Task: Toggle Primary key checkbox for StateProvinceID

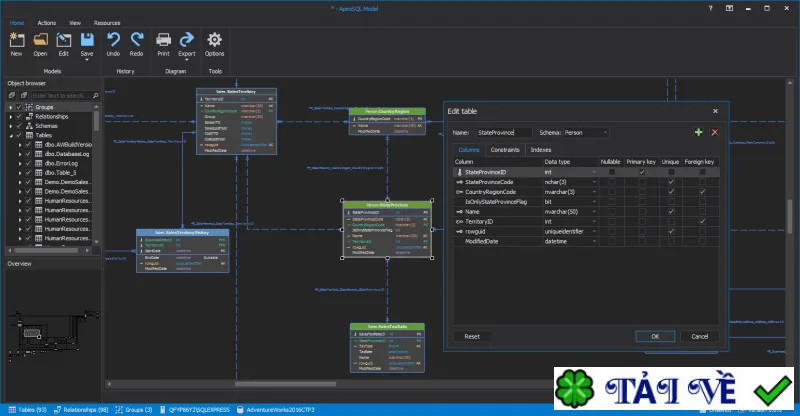Action: tap(642, 172)
